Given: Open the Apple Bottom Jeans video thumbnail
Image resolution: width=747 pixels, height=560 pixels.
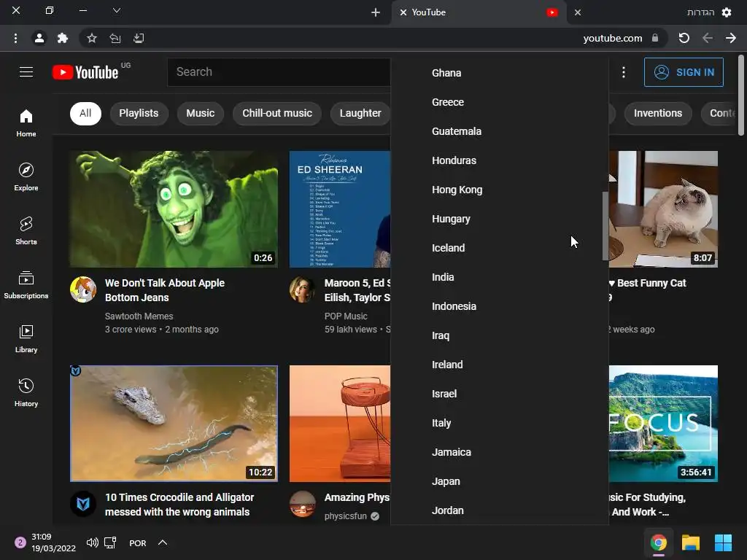Looking at the screenshot, I should (x=174, y=209).
